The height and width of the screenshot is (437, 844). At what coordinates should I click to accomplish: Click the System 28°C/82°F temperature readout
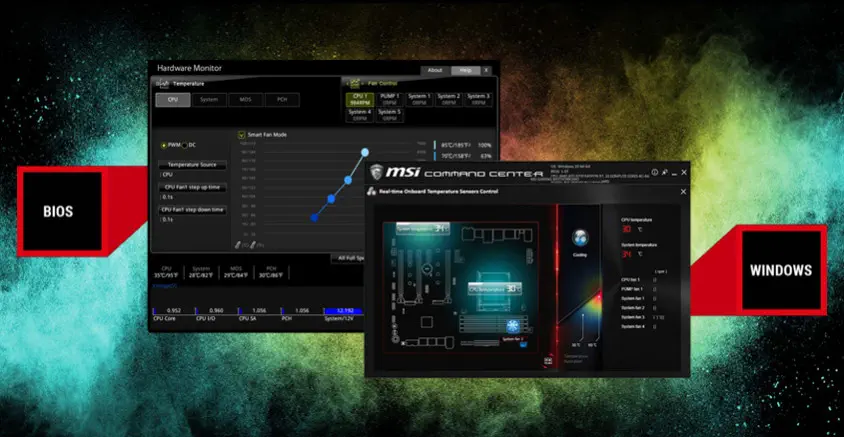click(201, 272)
